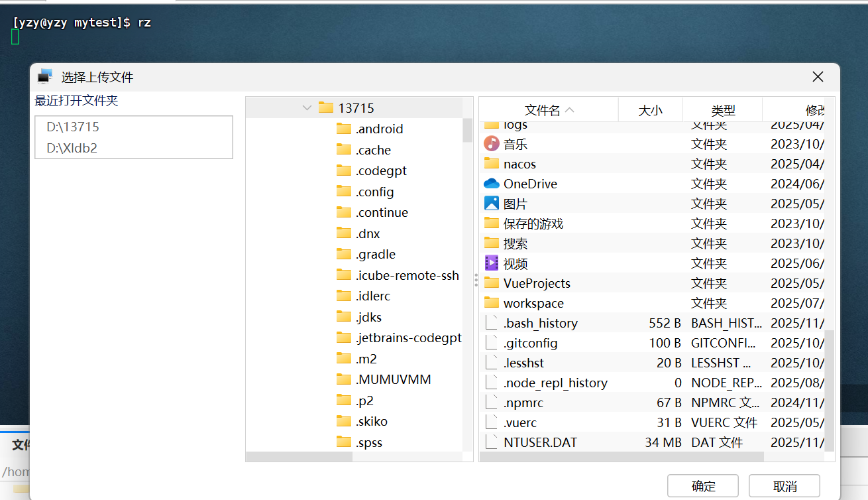868x500 pixels.
Task: Select the .lesshst file icon
Action: [x=491, y=363]
